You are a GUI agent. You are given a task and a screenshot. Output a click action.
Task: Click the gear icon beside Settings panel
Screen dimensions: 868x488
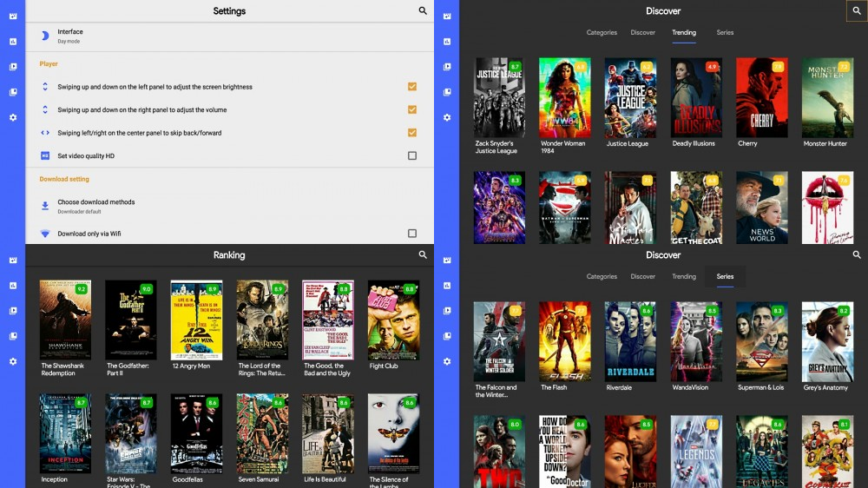click(13, 117)
